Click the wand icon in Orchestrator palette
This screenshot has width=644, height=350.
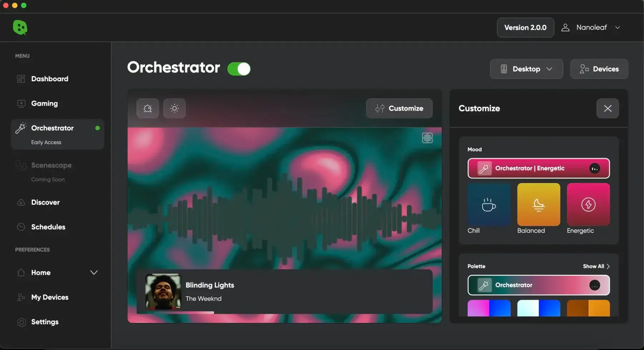click(x=484, y=285)
